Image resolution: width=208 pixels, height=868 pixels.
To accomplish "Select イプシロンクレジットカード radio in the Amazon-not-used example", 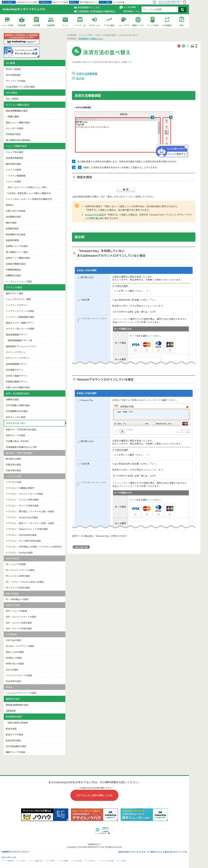I will tap(78, 319).
